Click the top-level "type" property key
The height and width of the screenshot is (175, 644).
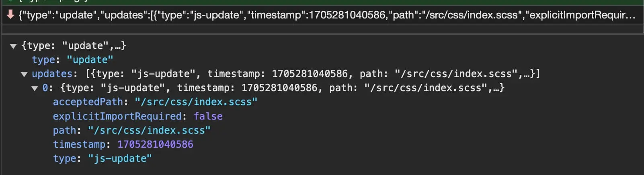[43, 60]
